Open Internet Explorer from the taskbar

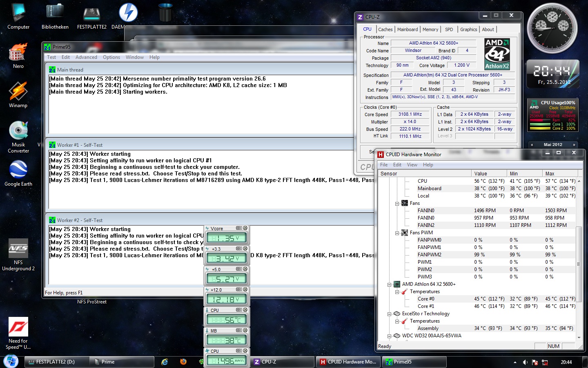point(165,362)
